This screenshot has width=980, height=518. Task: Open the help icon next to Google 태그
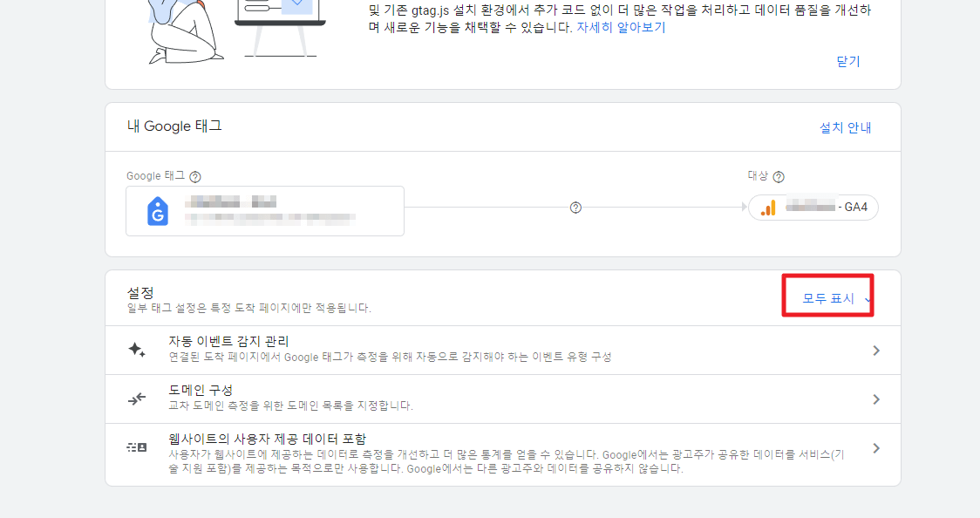194,176
